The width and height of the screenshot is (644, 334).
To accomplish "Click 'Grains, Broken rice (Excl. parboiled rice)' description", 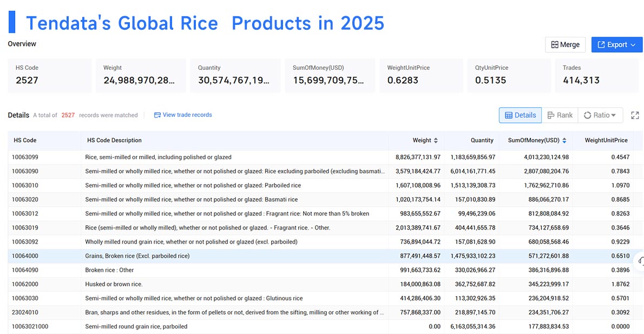I will click(137, 256).
